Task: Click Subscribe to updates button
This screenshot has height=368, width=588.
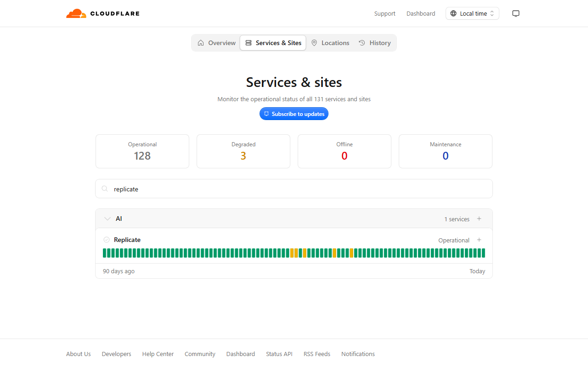Action: tap(294, 114)
